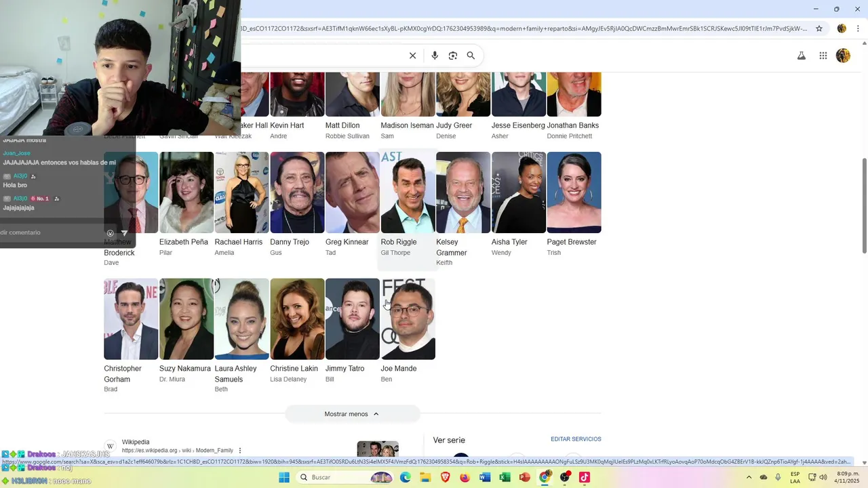
Task: Select Danny Trejo's photo
Action: click(297, 192)
